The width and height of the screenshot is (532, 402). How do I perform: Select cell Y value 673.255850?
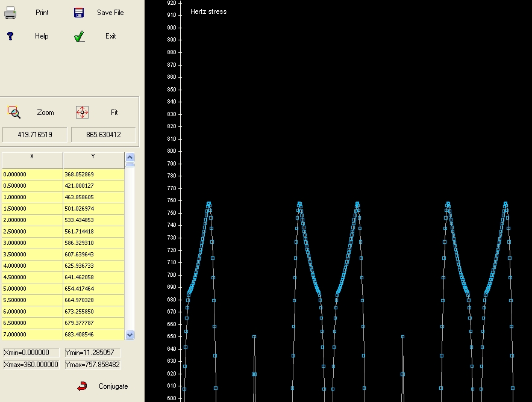coord(93,312)
